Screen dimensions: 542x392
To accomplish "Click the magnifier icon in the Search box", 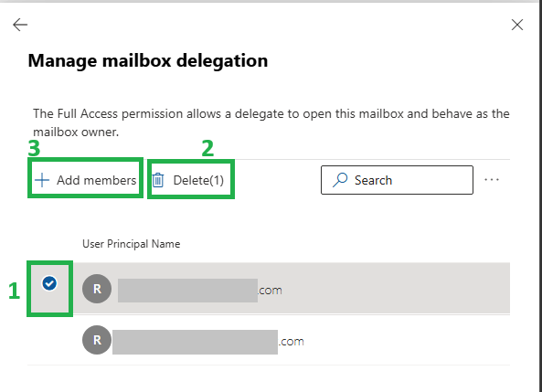I will coord(340,180).
